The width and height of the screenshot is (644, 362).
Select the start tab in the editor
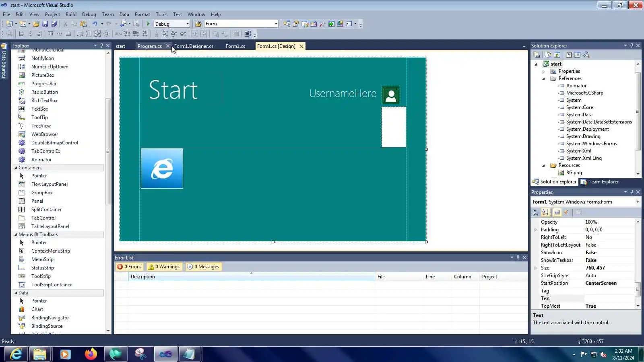click(x=120, y=46)
